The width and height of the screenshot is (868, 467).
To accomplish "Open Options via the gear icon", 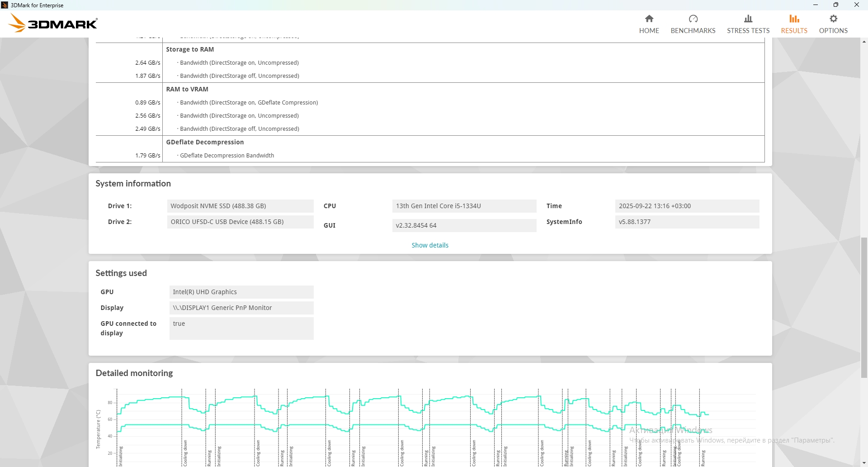I will click(x=833, y=19).
